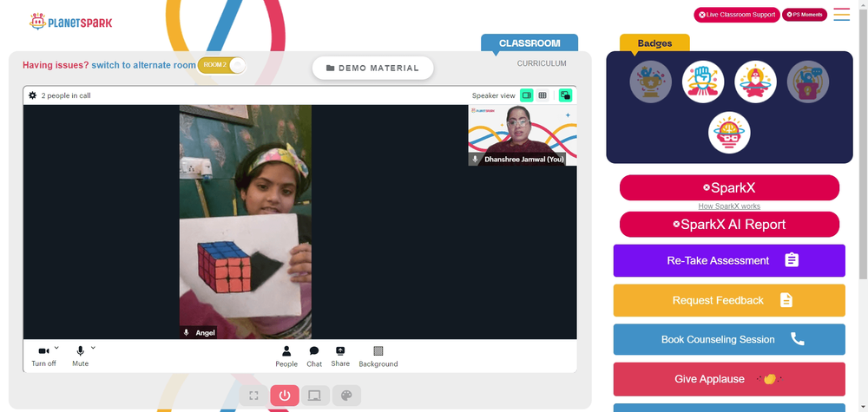
Task: Open call settings gear icon
Action: 33,95
